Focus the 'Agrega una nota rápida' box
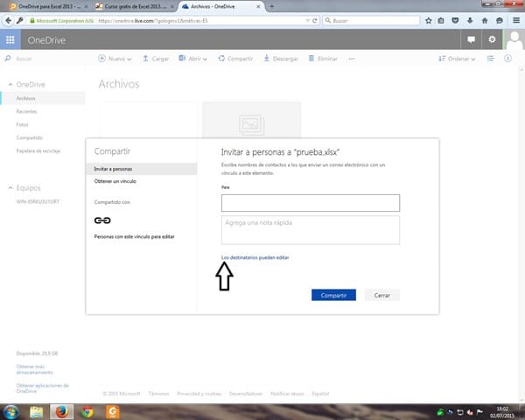 tap(311, 230)
